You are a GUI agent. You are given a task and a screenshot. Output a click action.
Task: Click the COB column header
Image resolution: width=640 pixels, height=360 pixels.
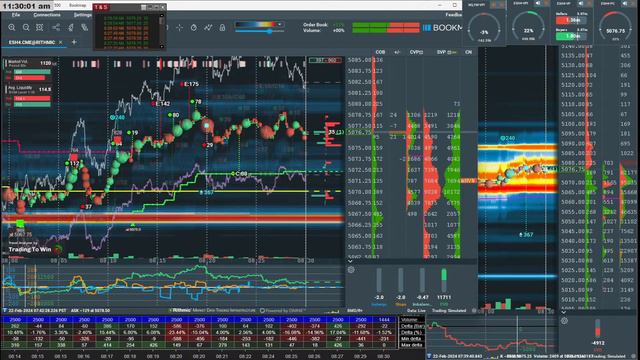pos(380,52)
